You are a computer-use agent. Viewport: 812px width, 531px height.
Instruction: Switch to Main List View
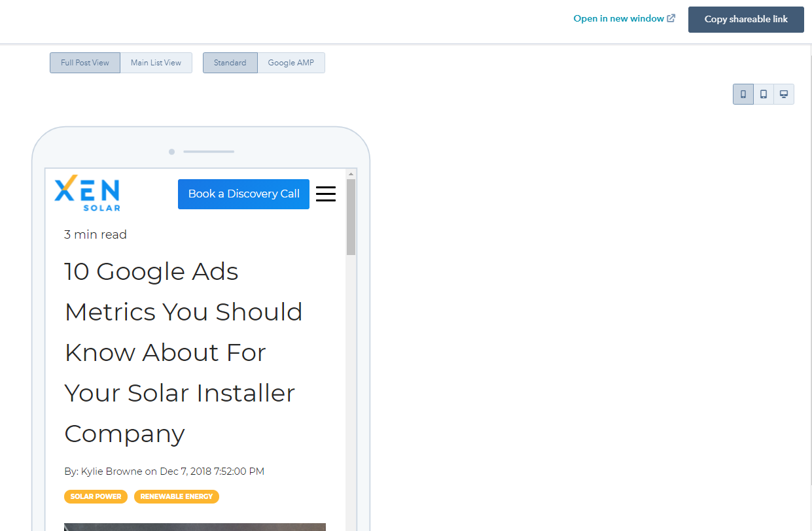coord(156,63)
